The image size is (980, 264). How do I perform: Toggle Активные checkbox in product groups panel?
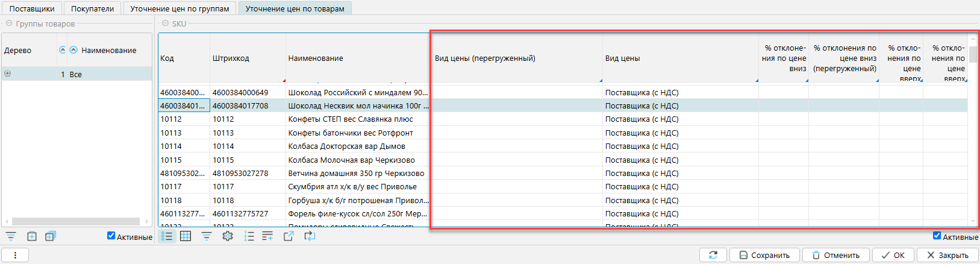point(111,236)
